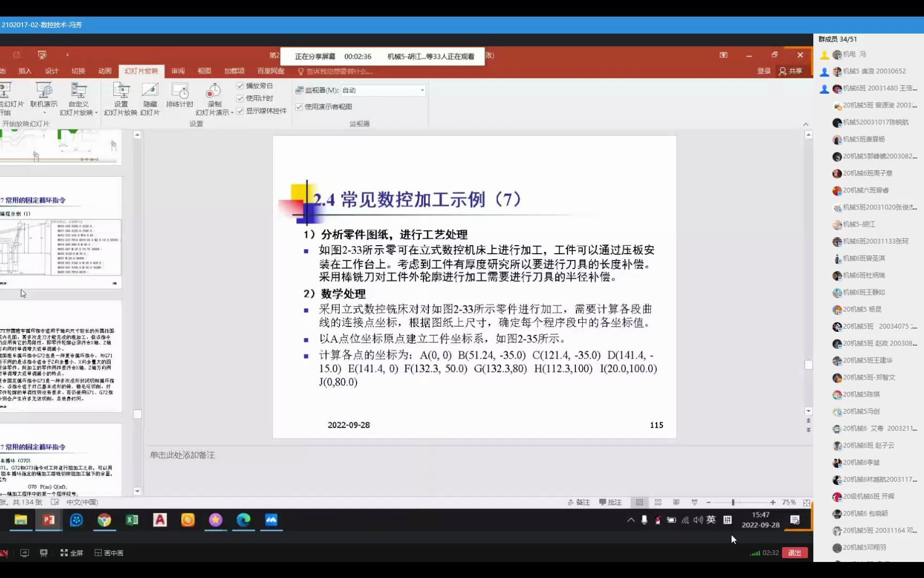
Task: Click the microphone icon in system tray
Action: [x=644, y=520]
